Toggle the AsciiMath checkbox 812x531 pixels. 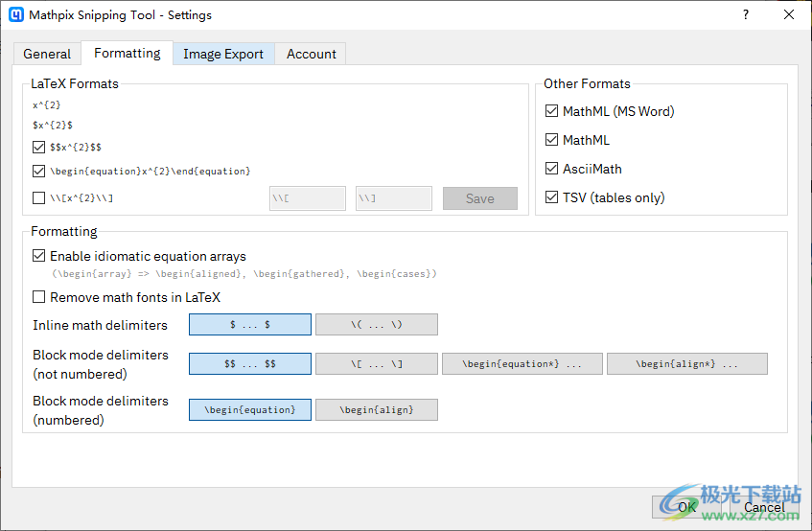[552, 169]
